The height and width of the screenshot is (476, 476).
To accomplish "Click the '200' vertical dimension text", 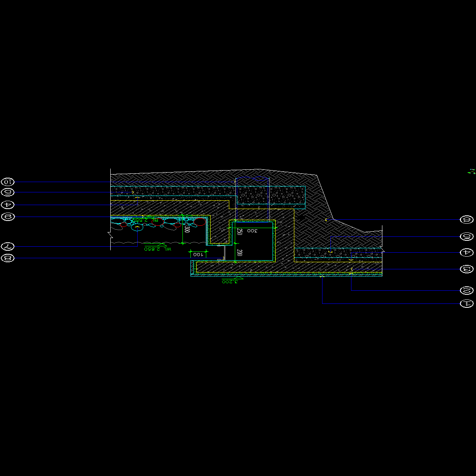I will tap(239, 253).
